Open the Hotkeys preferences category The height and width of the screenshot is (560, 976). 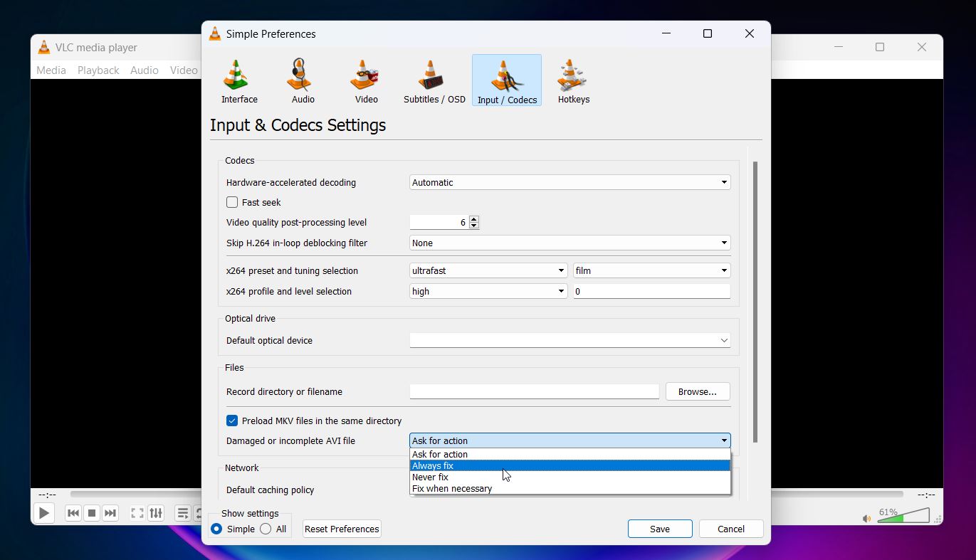click(573, 80)
